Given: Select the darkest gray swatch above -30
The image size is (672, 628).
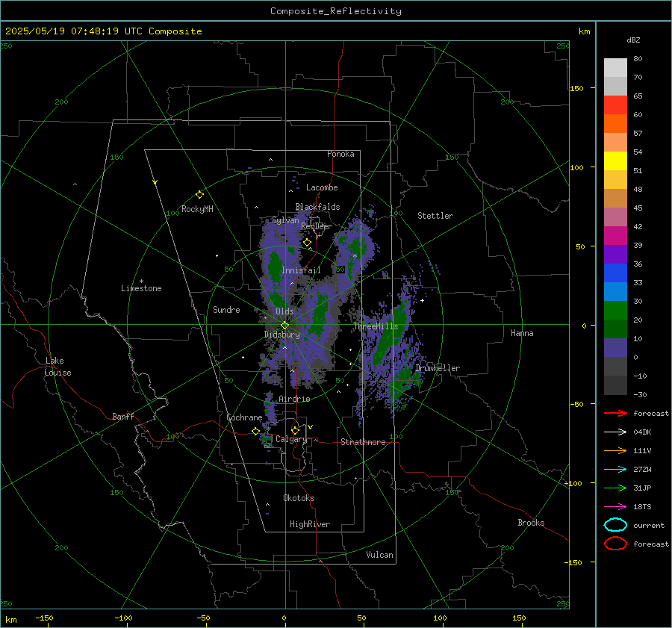Looking at the screenshot, I should (615, 385).
